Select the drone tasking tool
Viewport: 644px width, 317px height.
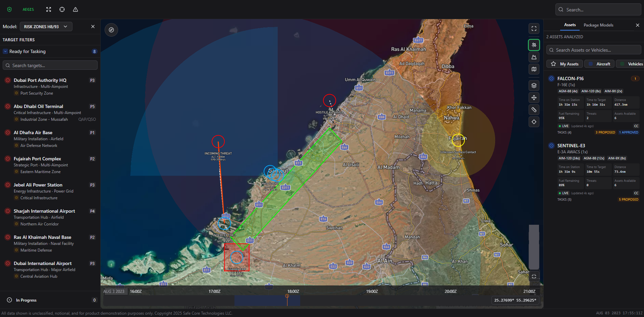534,45
